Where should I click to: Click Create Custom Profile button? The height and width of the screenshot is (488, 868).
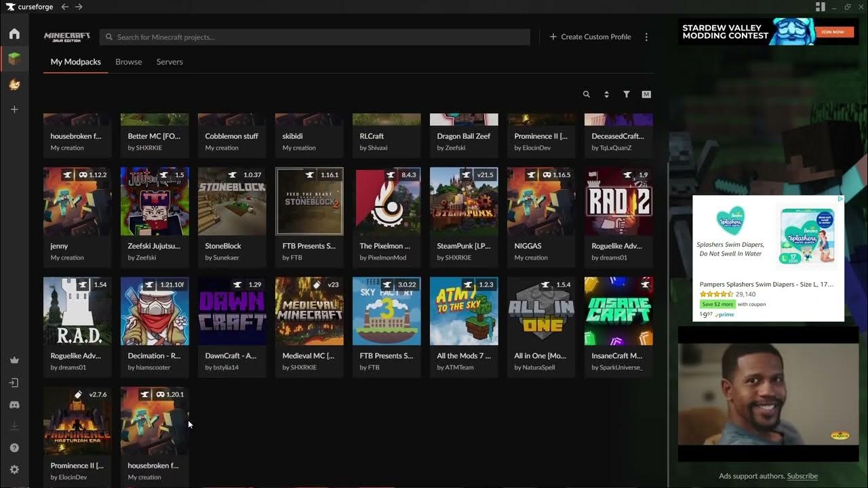click(590, 37)
